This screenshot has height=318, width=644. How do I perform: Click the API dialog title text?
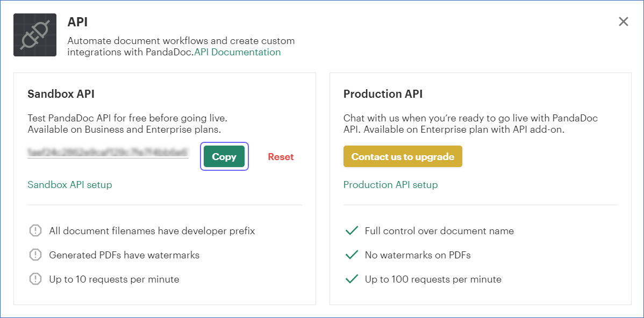(x=77, y=22)
